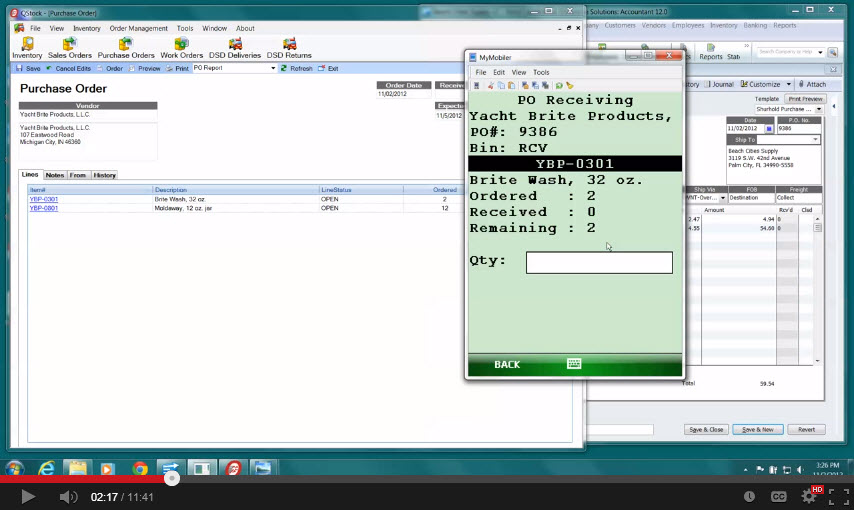Open Work Orders toolbar icon

[181, 47]
